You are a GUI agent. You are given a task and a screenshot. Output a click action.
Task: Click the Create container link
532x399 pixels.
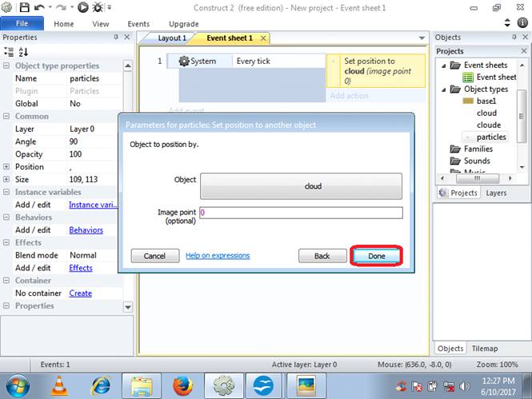[x=81, y=293]
